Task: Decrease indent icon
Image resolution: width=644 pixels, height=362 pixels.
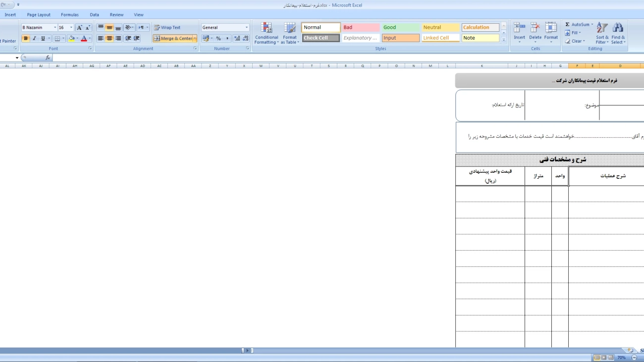Action: (128, 39)
